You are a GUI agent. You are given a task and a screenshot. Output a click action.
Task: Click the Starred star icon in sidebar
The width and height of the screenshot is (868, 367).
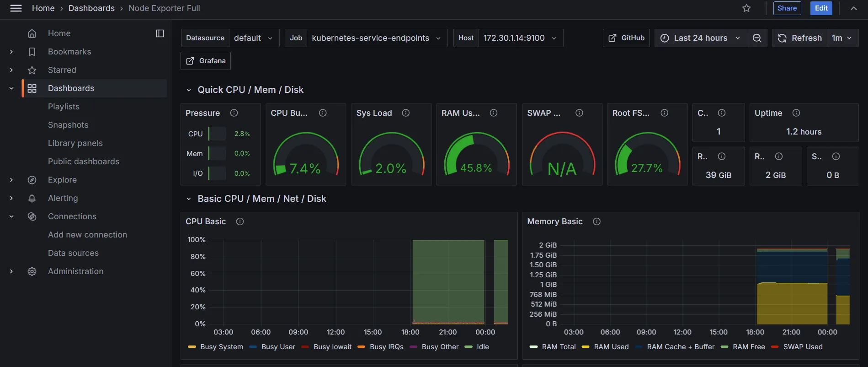[32, 70]
